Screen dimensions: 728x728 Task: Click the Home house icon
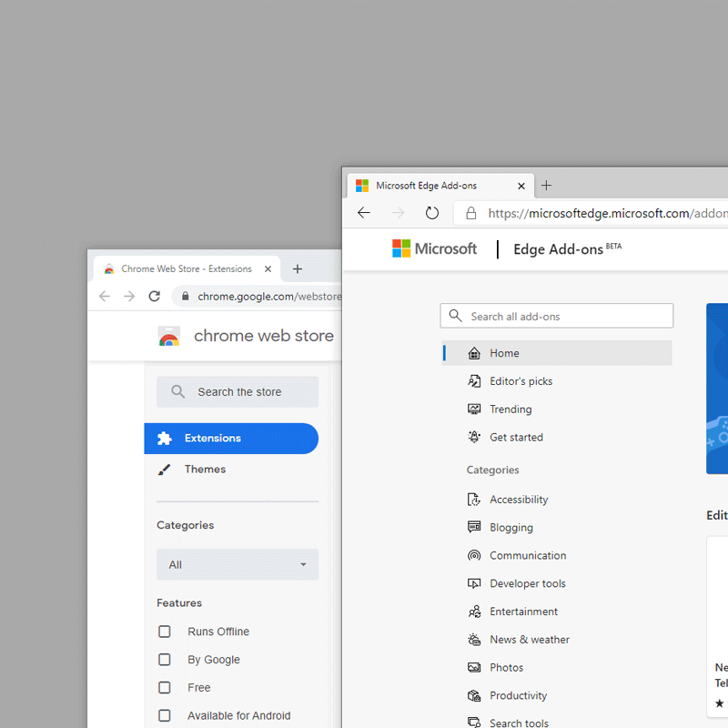tap(474, 353)
